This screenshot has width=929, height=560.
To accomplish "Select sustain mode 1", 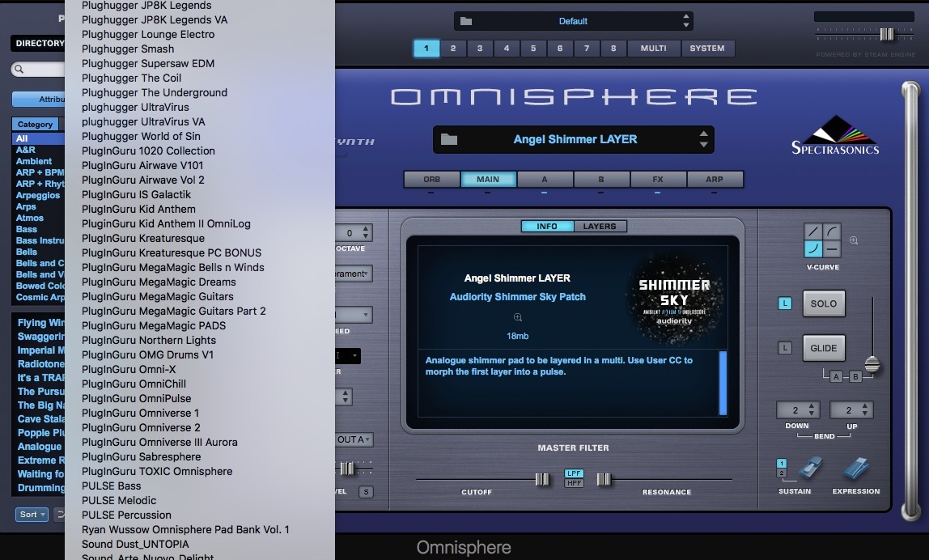I will click(x=782, y=464).
